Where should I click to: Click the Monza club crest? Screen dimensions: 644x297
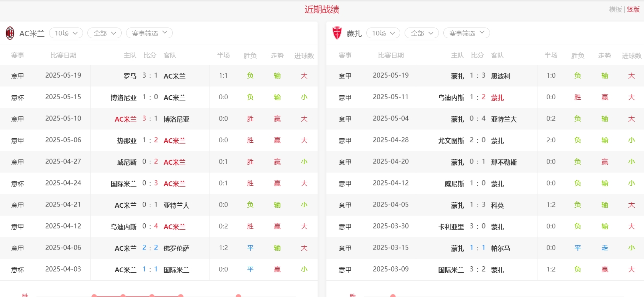tap(337, 33)
